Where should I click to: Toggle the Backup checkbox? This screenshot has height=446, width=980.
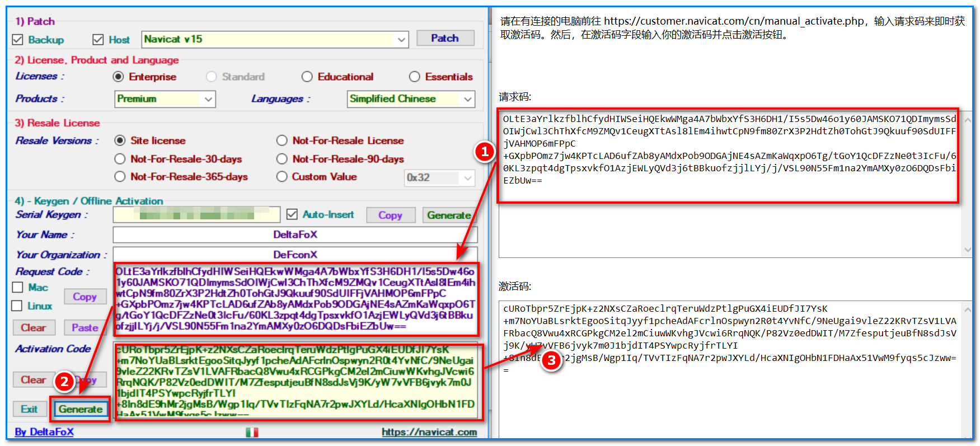click(x=17, y=40)
